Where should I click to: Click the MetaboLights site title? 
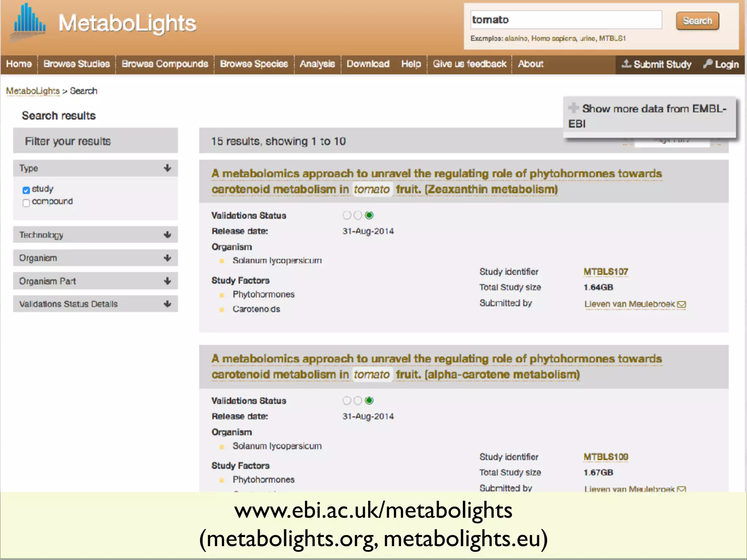tap(127, 23)
